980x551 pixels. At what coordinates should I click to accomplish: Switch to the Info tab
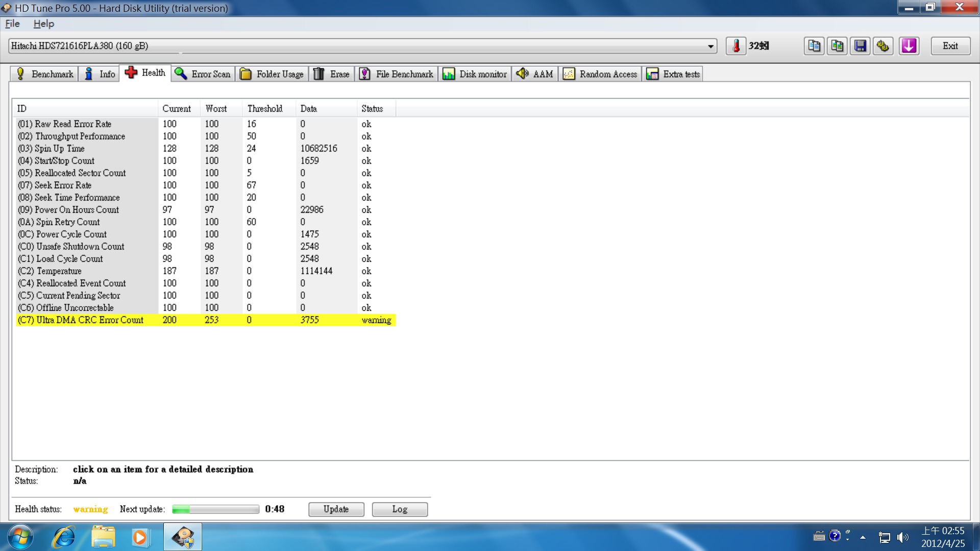(100, 74)
